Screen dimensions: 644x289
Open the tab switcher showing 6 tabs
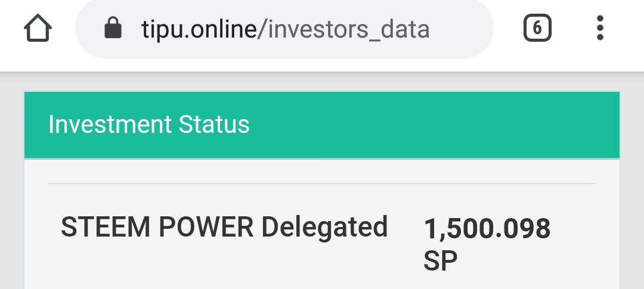[x=537, y=28]
